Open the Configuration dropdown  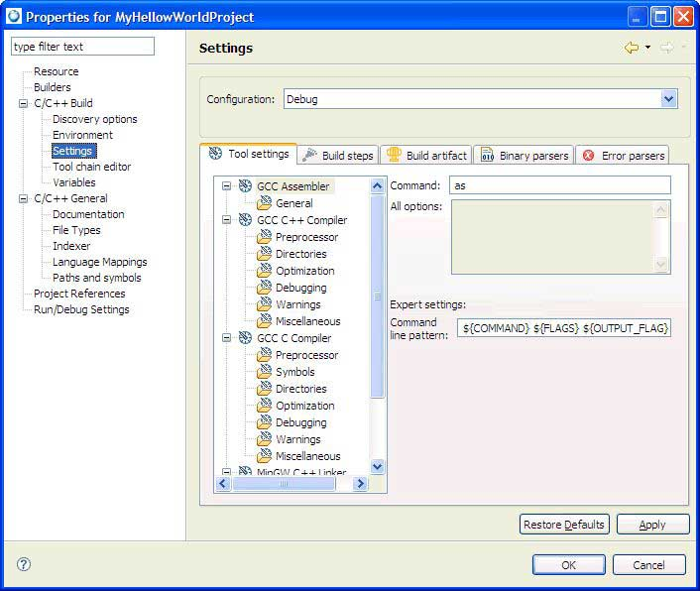coord(668,99)
